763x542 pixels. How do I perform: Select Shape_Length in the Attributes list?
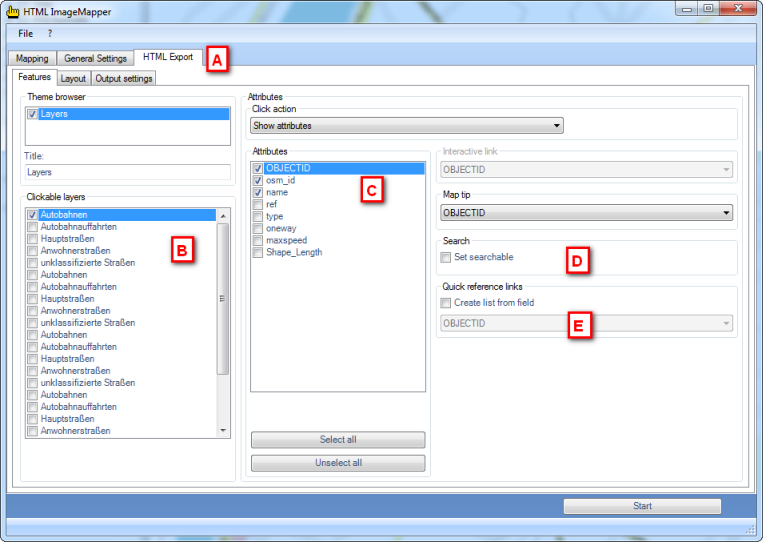point(294,253)
